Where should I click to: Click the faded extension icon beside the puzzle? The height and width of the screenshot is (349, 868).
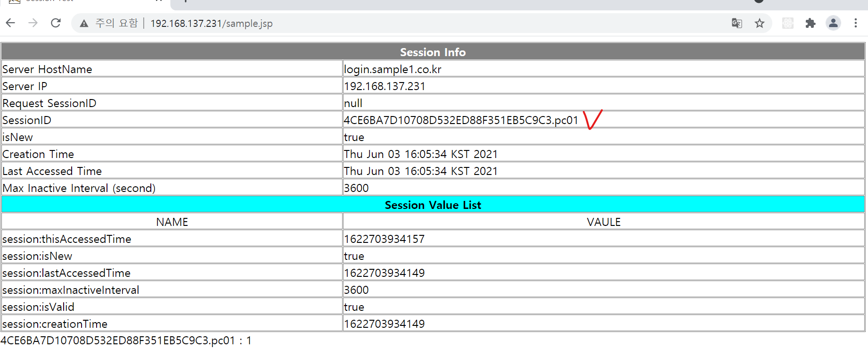[x=788, y=23]
